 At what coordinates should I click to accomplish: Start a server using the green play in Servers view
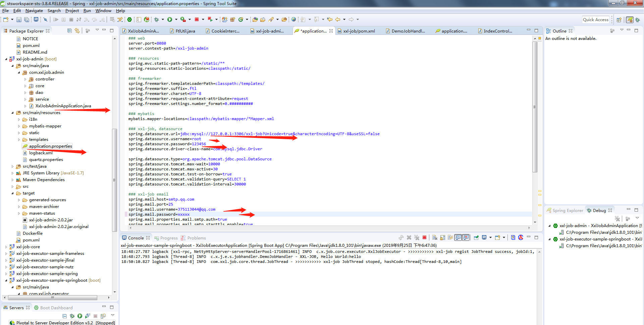(x=79, y=316)
